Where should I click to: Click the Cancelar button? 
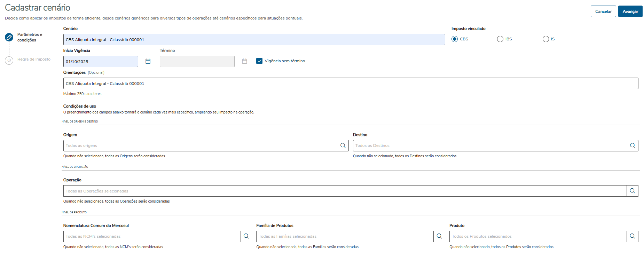tap(603, 11)
